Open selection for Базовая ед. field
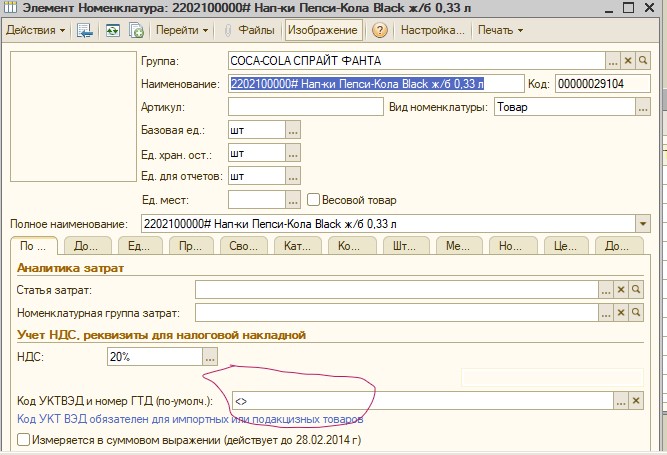667x455 pixels. [293, 130]
